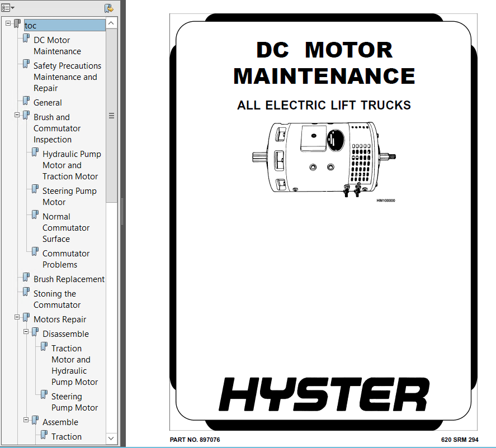Screen dimensions: 496x448
Task: Collapse Brush and Commutator Inspection section
Action: (17, 115)
